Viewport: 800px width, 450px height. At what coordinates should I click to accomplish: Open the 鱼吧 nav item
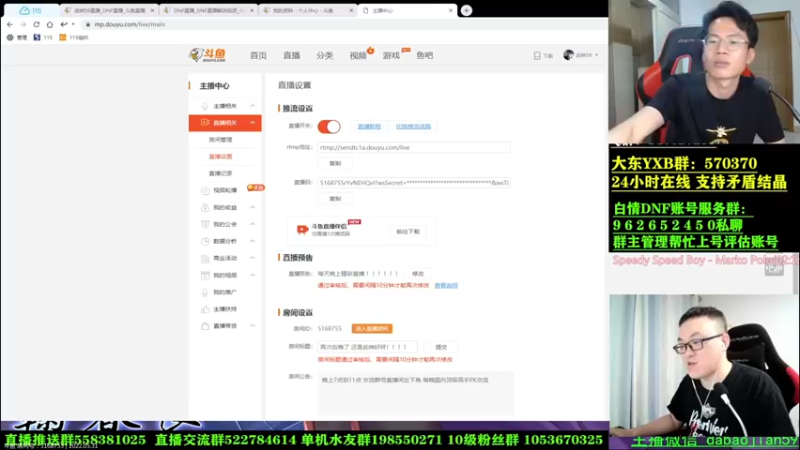click(x=424, y=55)
